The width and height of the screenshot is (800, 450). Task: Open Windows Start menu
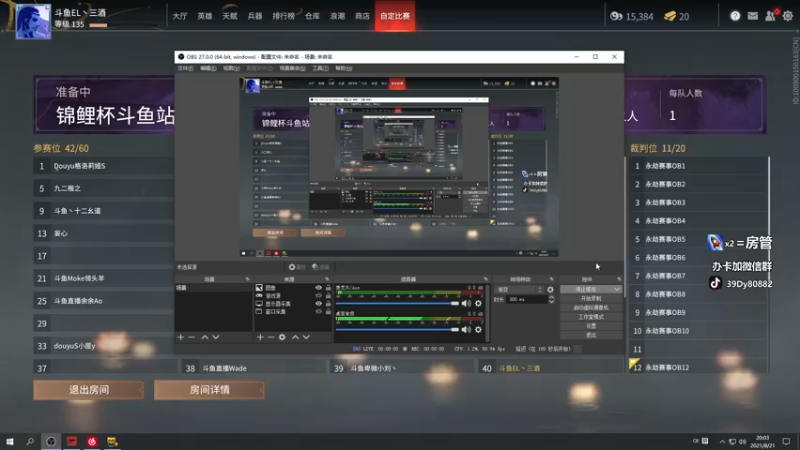pos(10,441)
